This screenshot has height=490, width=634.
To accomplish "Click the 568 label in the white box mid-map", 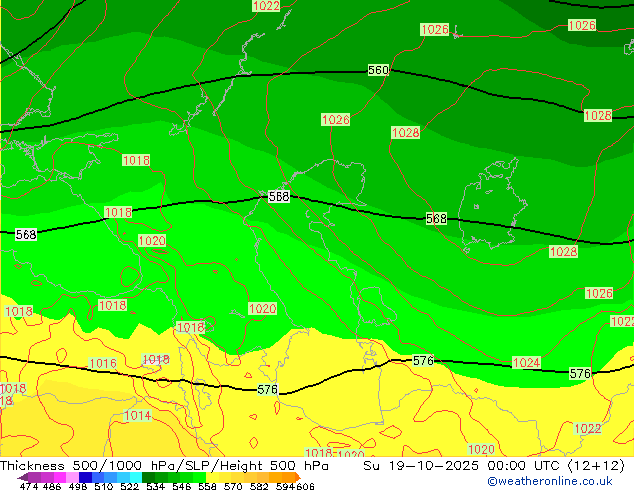I will click(x=279, y=196).
